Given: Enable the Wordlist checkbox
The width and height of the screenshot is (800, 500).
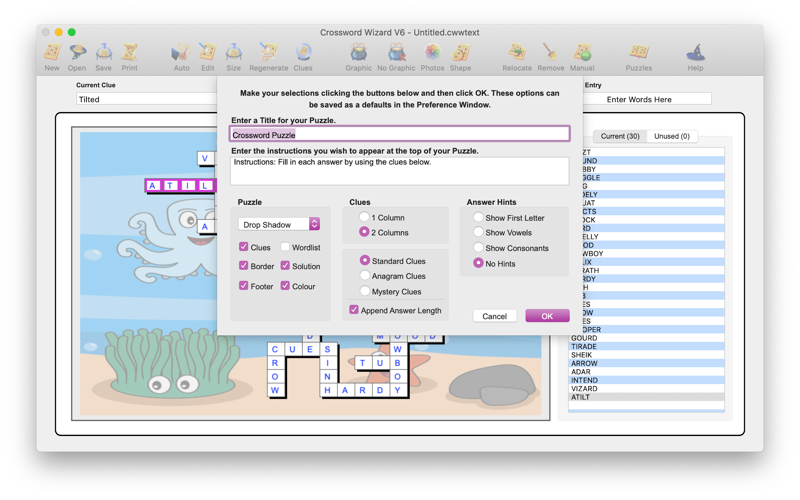Looking at the screenshot, I should (x=285, y=247).
